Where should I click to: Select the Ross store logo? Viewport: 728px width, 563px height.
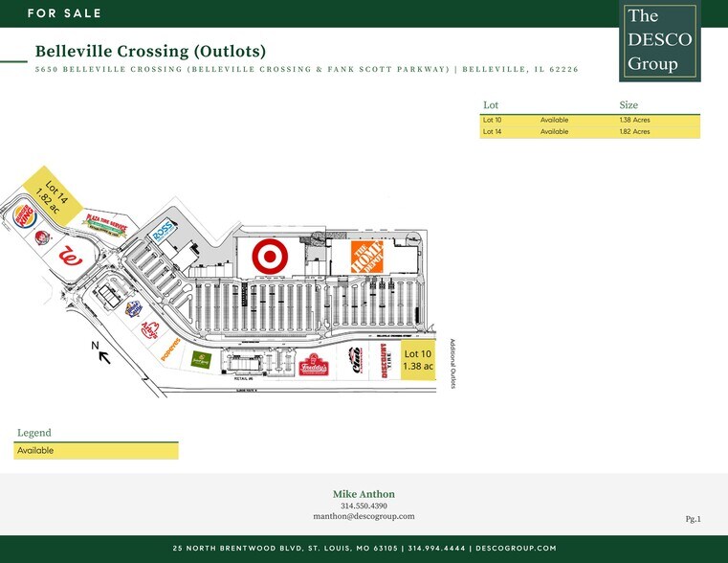point(164,231)
